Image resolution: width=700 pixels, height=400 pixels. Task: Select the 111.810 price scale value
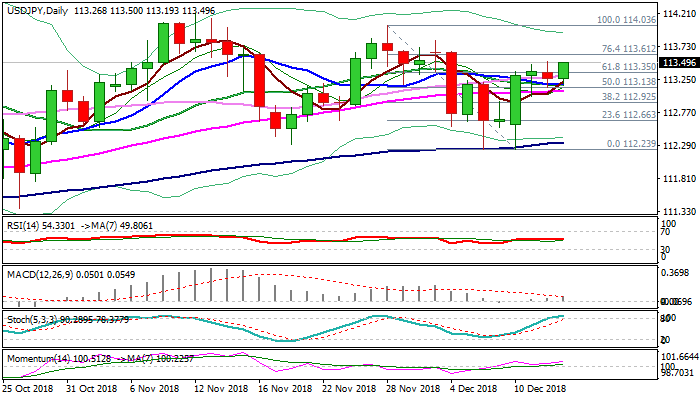tap(680, 179)
